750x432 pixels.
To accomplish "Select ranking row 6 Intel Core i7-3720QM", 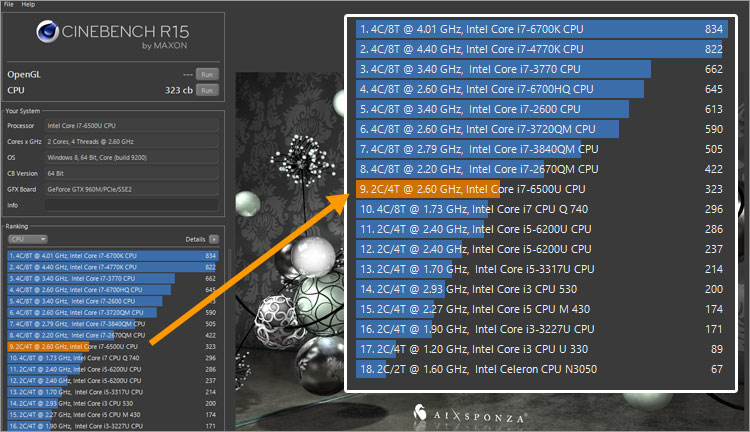I will [x=113, y=313].
